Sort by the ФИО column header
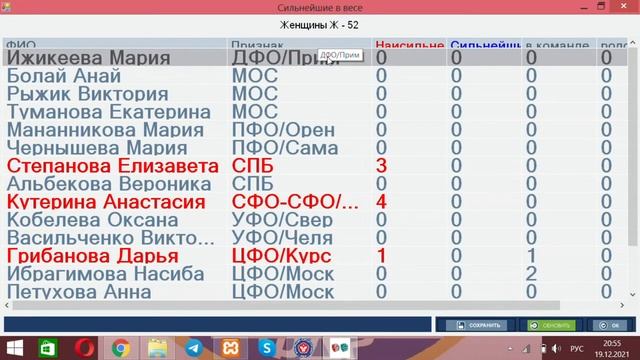The height and width of the screenshot is (360, 640). click(x=114, y=44)
